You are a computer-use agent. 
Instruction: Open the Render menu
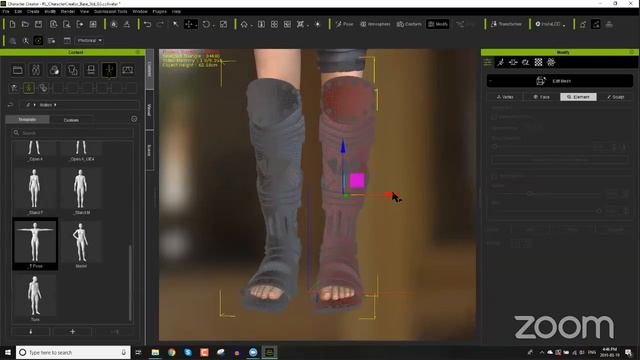coord(68,11)
